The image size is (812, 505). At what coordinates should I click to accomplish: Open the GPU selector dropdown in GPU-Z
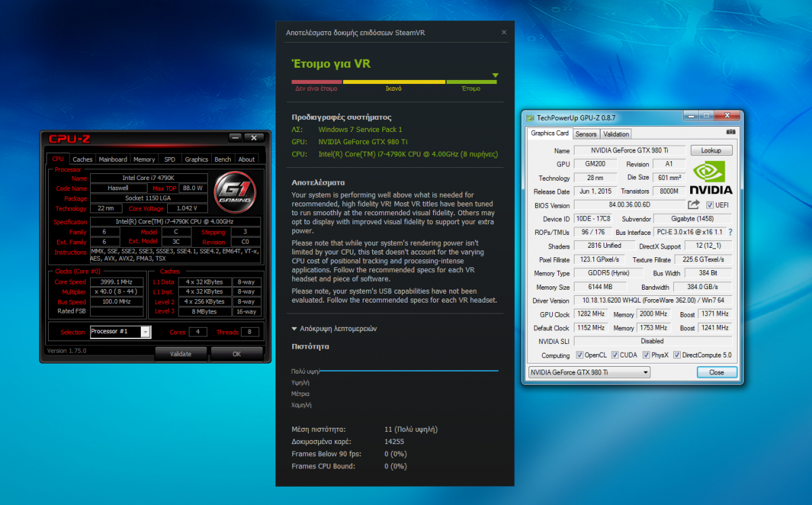pos(588,372)
